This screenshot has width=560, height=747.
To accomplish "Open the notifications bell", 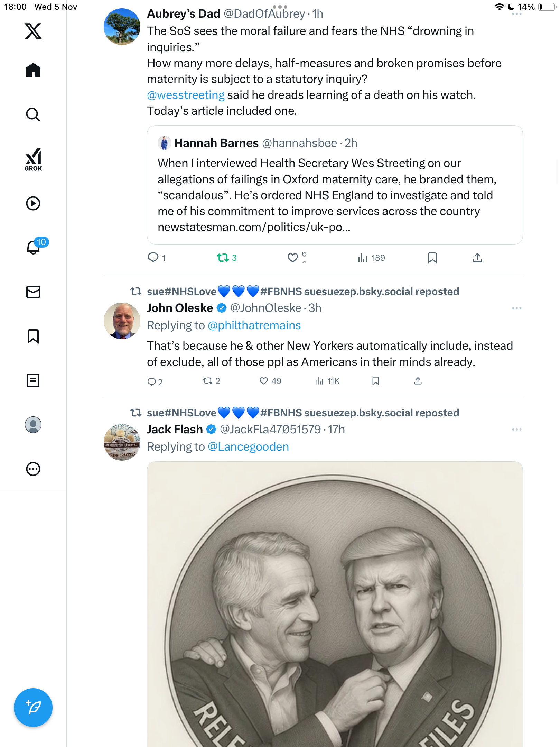I will click(33, 247).
